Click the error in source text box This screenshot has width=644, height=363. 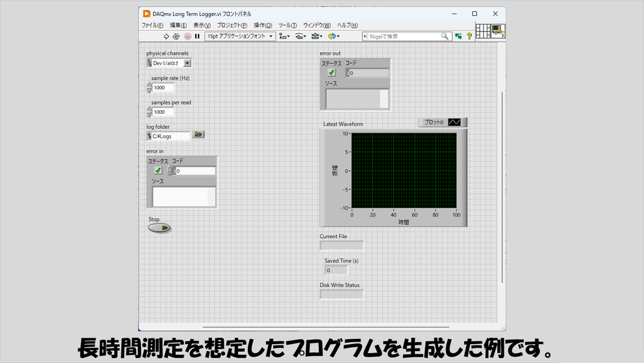coord(184,197)
